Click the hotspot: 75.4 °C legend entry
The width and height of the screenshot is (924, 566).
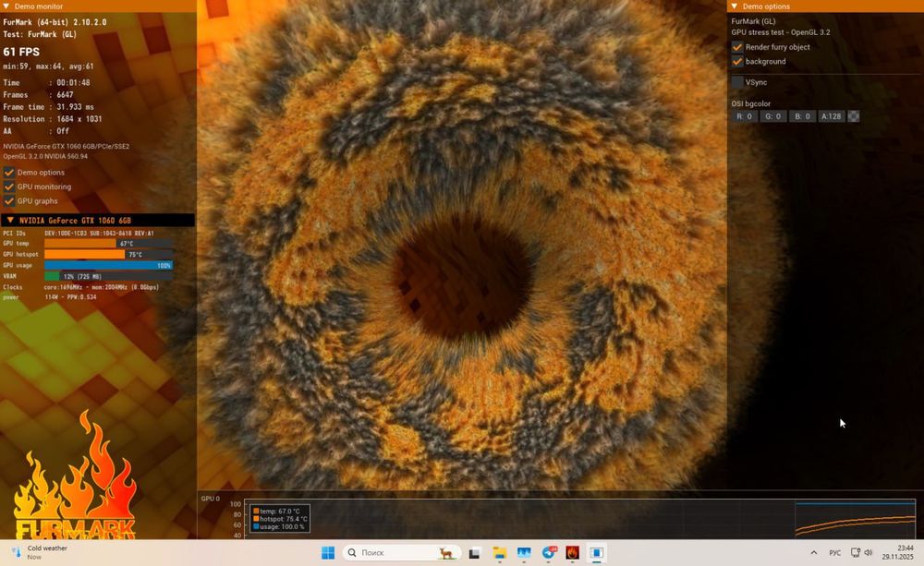(280, 519)
